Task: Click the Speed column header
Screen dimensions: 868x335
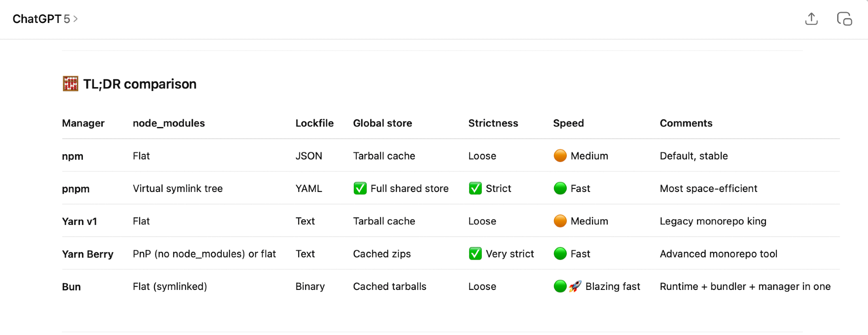Action: click(568, 123)
